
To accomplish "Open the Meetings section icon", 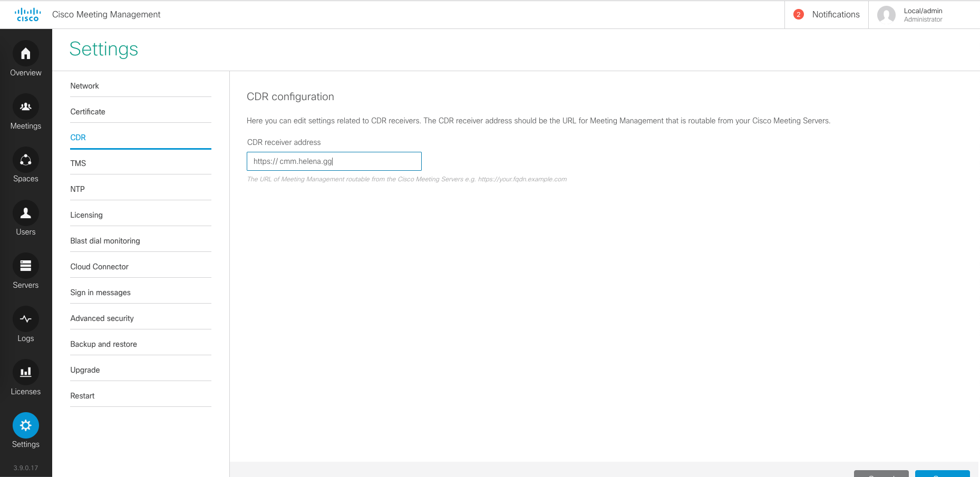I will coord(25,107).
